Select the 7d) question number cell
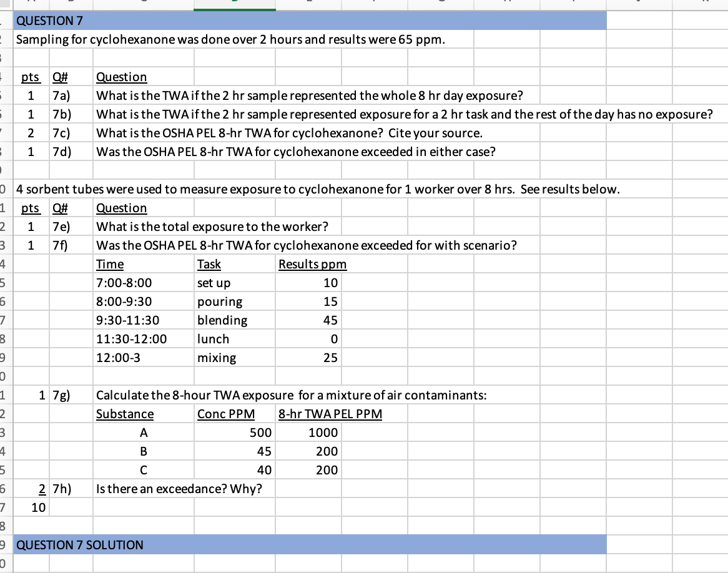This screenshot has height=573, width=728. (71, 152)
